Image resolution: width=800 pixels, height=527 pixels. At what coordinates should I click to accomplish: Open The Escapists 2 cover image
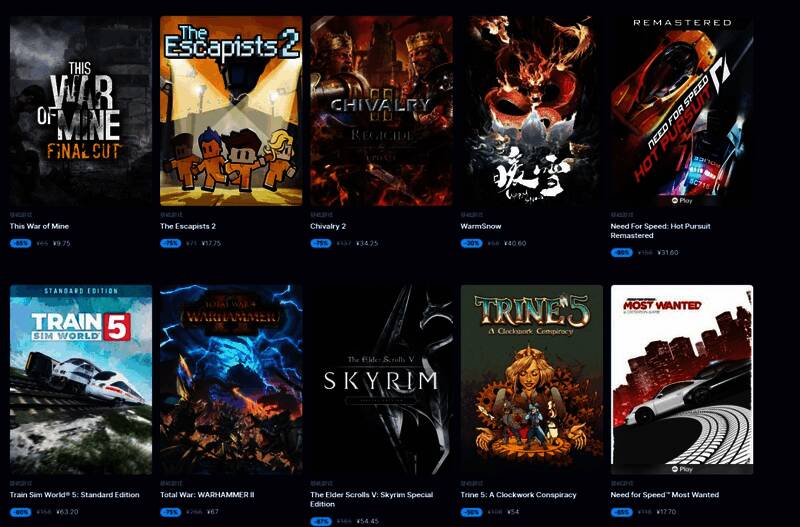click(x=231, y=111)
